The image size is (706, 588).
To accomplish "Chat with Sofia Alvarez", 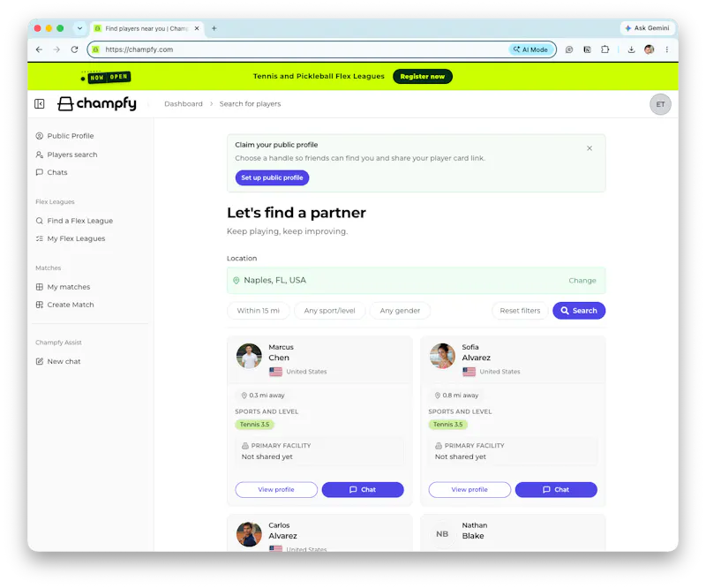I will pyautogui.click(x=556, y=490).
